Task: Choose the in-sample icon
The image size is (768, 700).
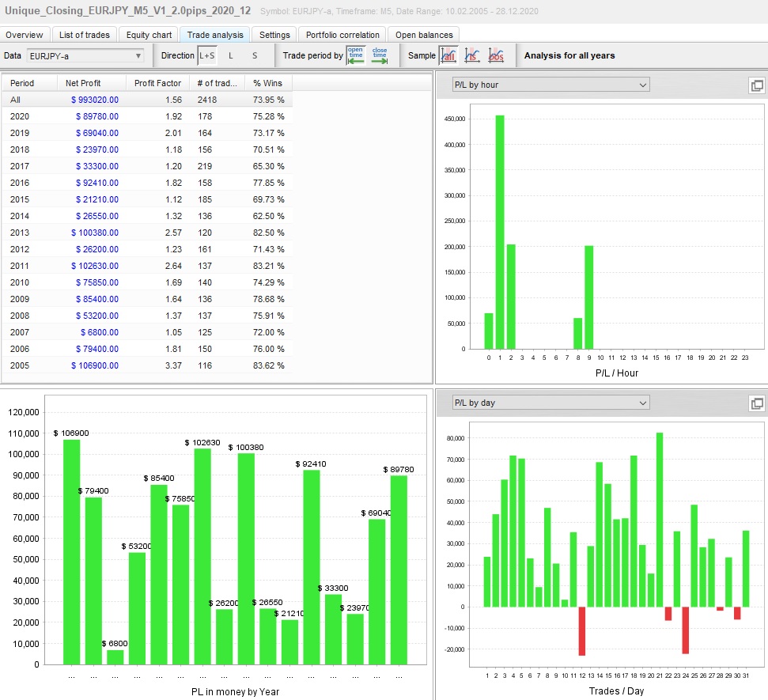Action: coord(472,55)
